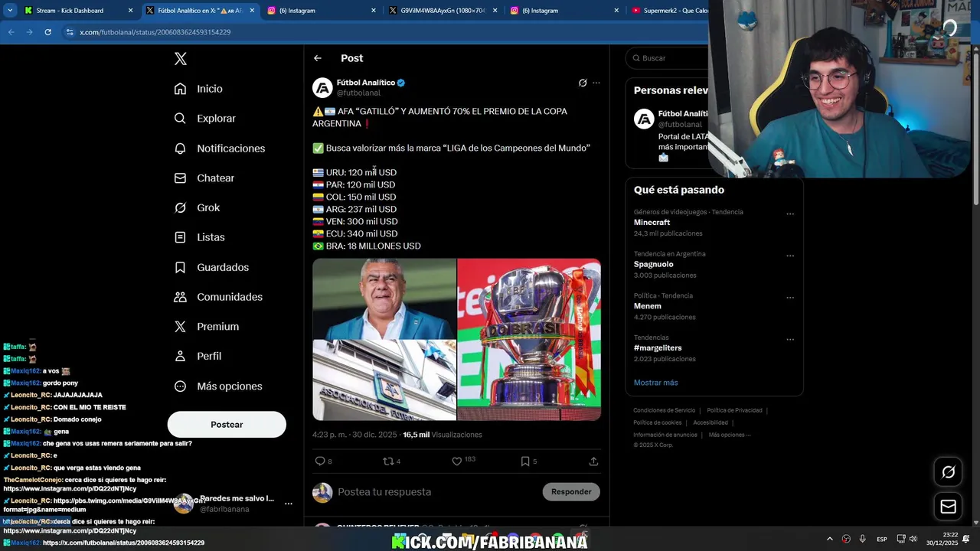Open more options for #margeliters trend
The height and width of the screenshot is (551, 980).
[x=790, y=340]
